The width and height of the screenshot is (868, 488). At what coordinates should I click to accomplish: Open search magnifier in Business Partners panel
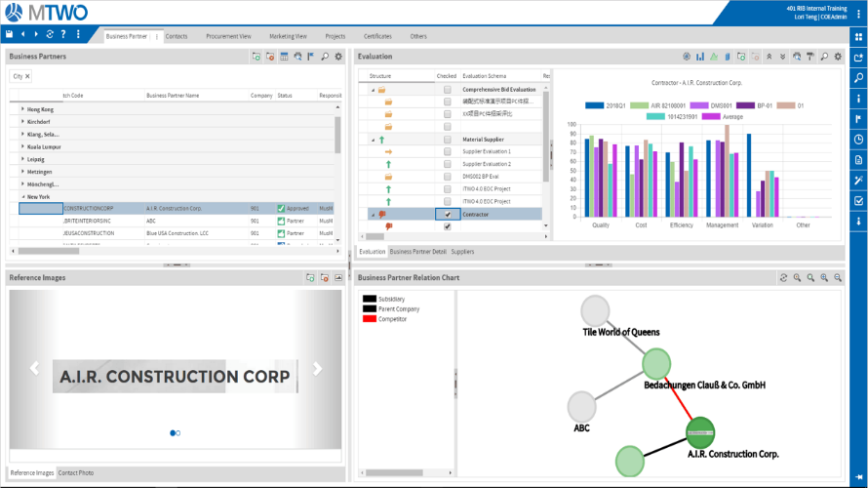click(x=325, y=57)
